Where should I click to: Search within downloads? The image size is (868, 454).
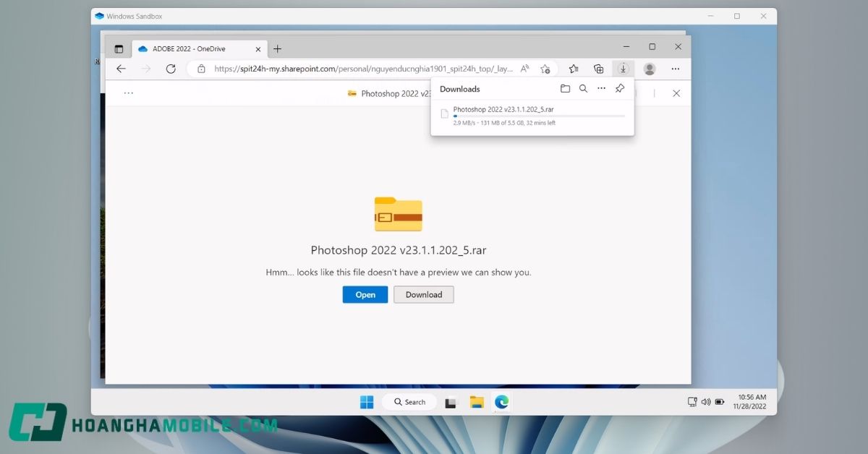click(x=583, y=89)
